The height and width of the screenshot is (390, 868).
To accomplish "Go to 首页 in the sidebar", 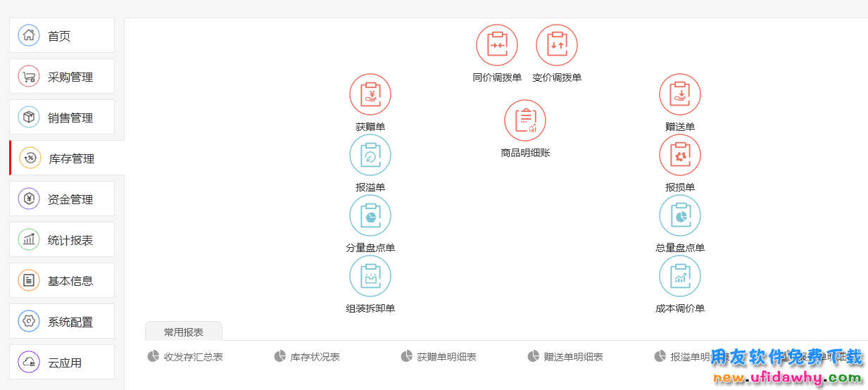I will coord(62,36).
